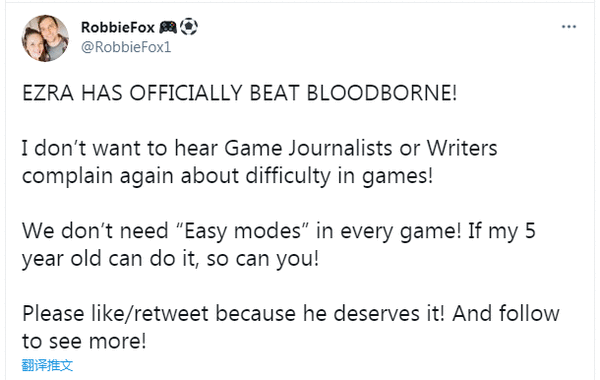Click the phrase "Please like/retweet" in the tweet
The width and height of the screenshot is (600, 380).
pyautogui.click(x=115, y=314)
